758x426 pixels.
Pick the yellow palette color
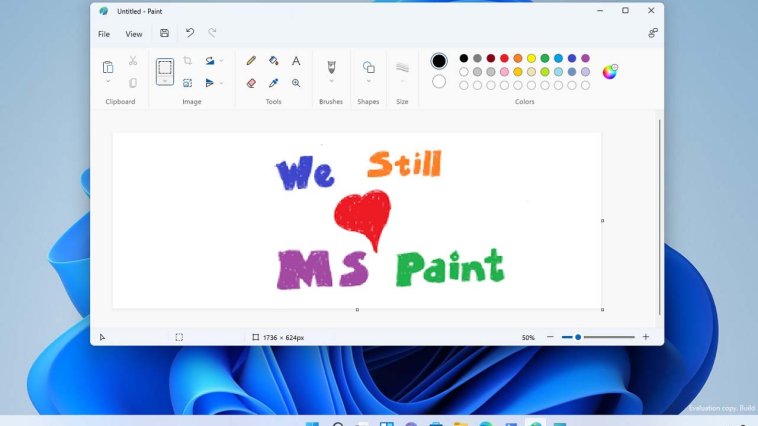pos(531,58)
